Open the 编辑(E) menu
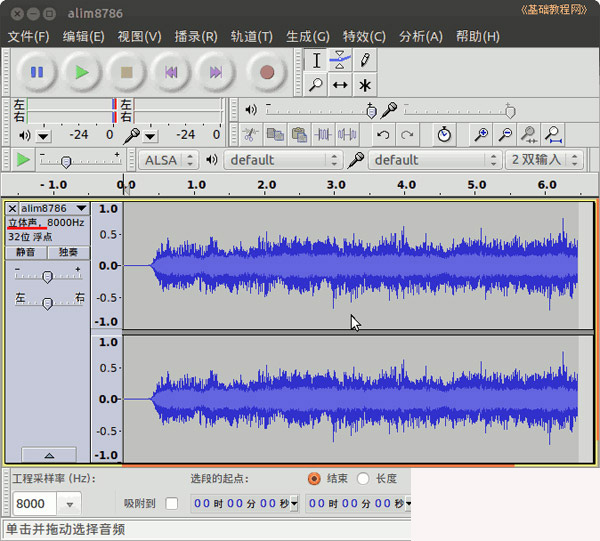 83,37
